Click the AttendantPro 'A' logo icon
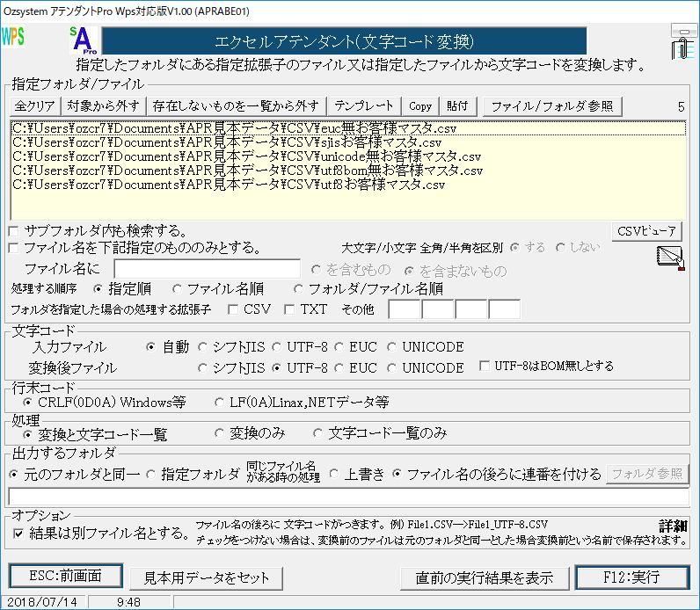The image size is (700, 610). click(84, 40)
